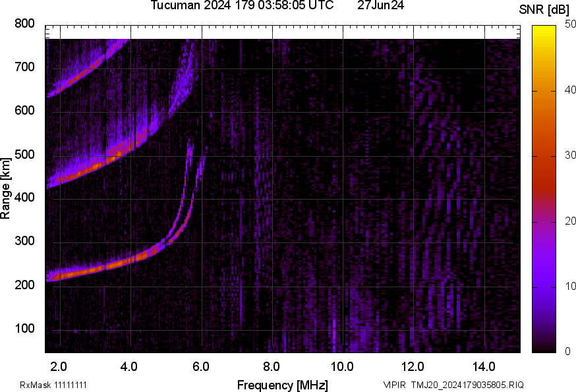Click the 800 tick on the range axis
Screen dimensions: 576x392
pyautogui.click(x=24, y=24)
